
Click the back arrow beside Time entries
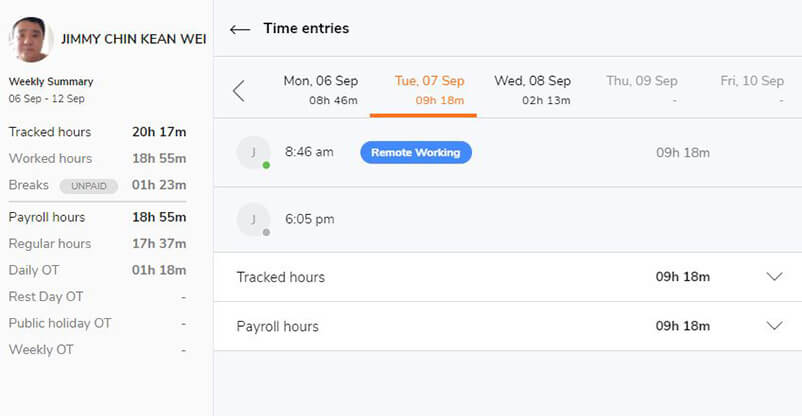pos(240,29)
